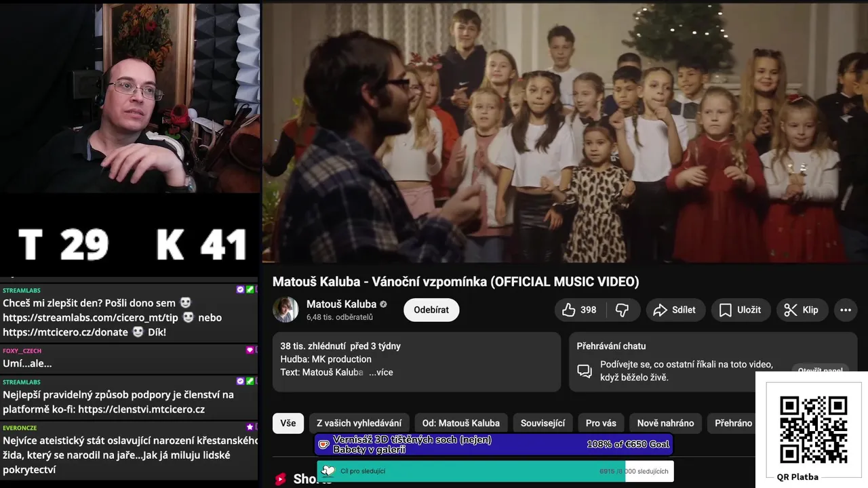Click the 38 tis. zhlédnutí view count text
Viewport: 868px width, 488px height.
coord(313,346)
